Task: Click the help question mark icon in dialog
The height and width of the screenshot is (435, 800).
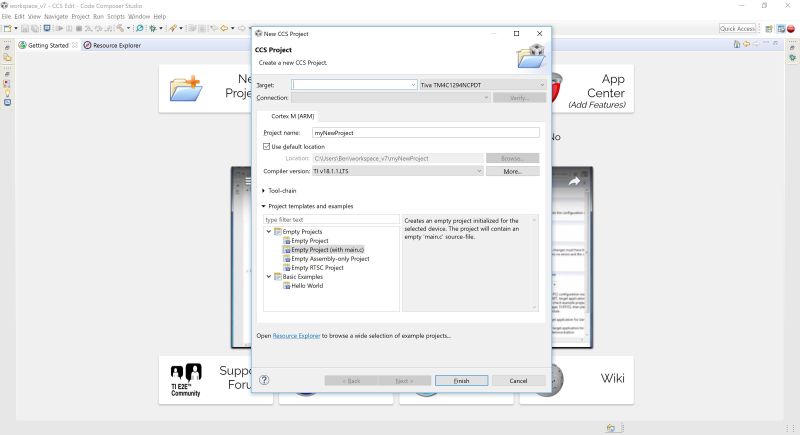Action: pos(264,380)
